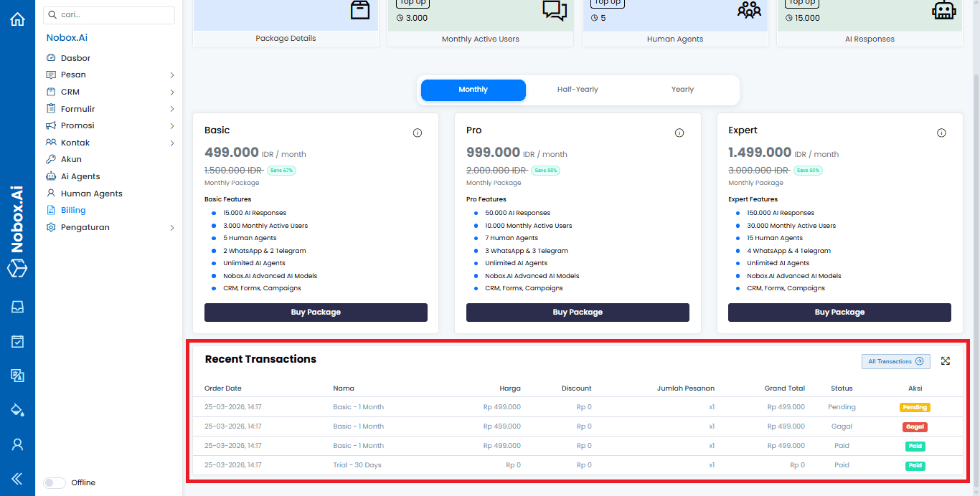
Task: Toggle the Offline status switch
Action: (x=55, y=483)
